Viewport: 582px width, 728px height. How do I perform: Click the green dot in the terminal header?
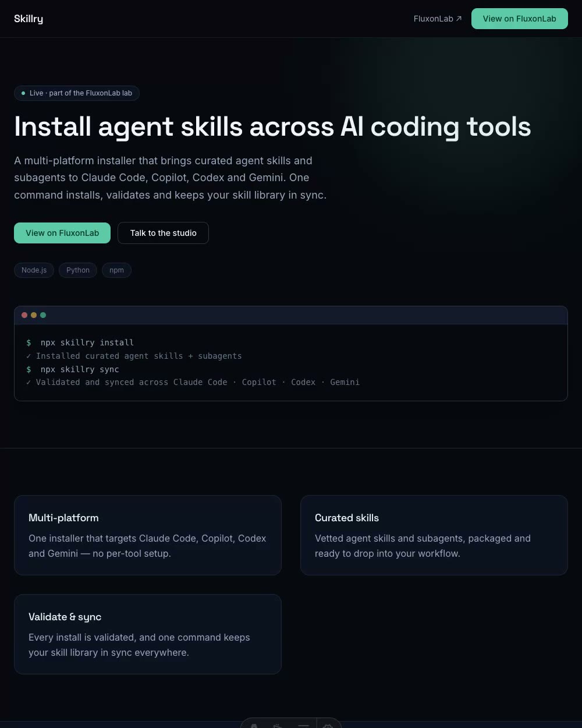(43, 315)
